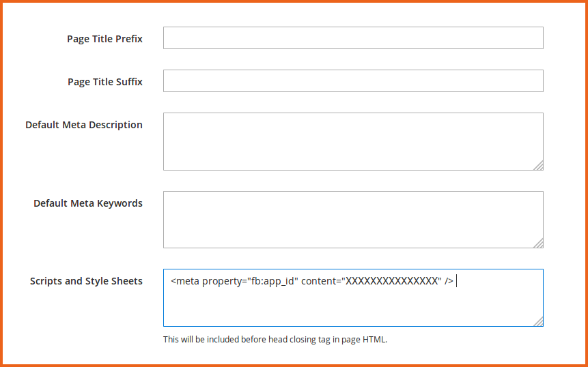
Task: Click the Default Meta Keywords label
Action: pos(88,203)
